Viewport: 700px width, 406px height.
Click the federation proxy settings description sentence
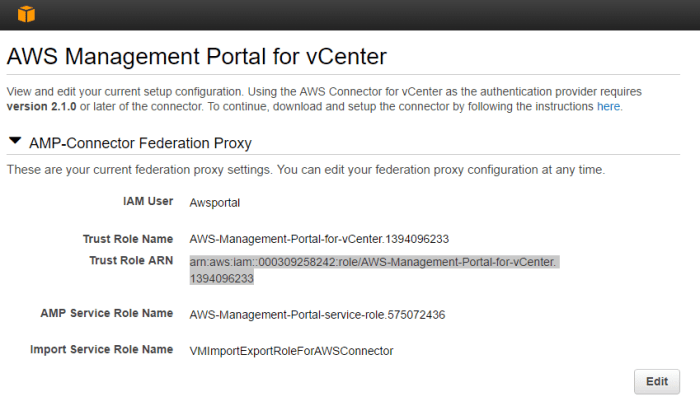306,170
